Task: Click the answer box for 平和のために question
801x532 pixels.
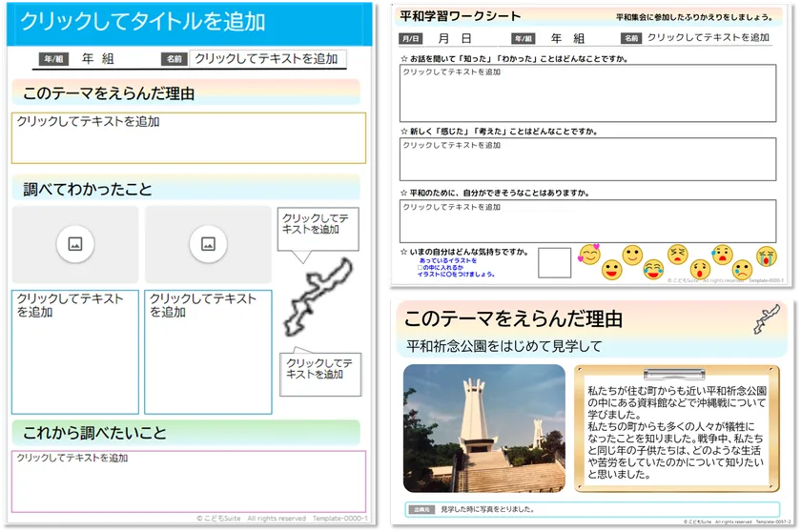Action: point(587,221)
